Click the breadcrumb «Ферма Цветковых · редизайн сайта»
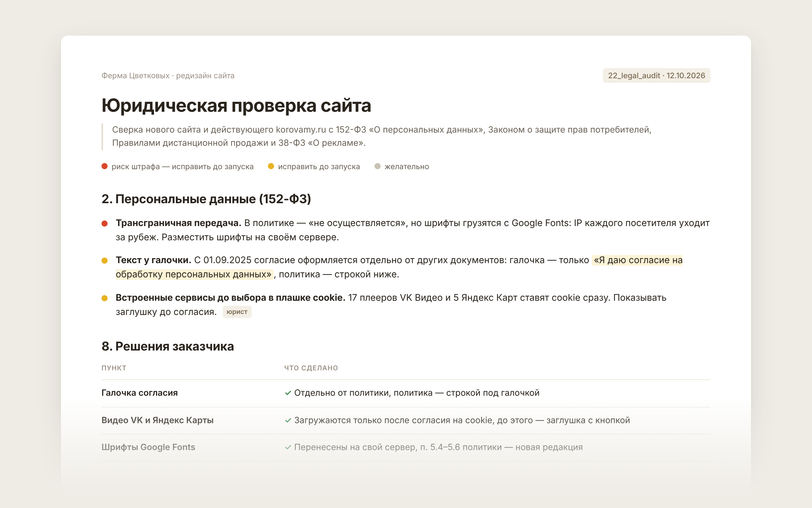Image resolution: width=812 pixels, height=508 pixels. click(168, 76)
